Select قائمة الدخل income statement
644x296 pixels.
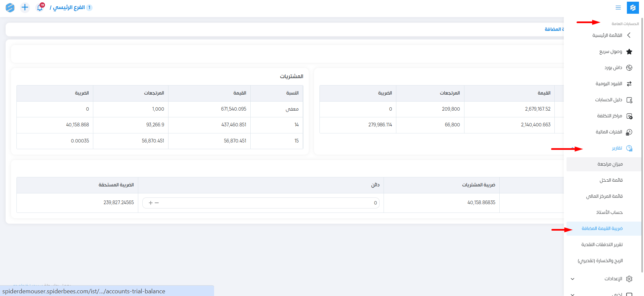[611, 180]
